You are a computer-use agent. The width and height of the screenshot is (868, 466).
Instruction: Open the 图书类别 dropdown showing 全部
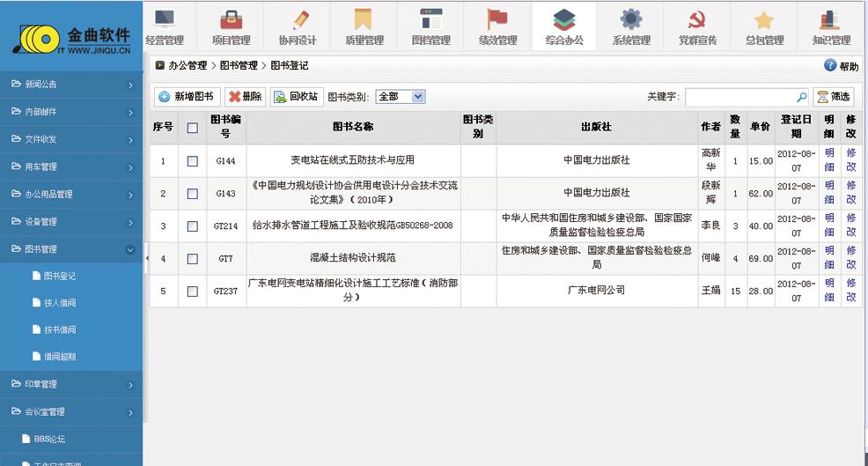click(401, 97)
